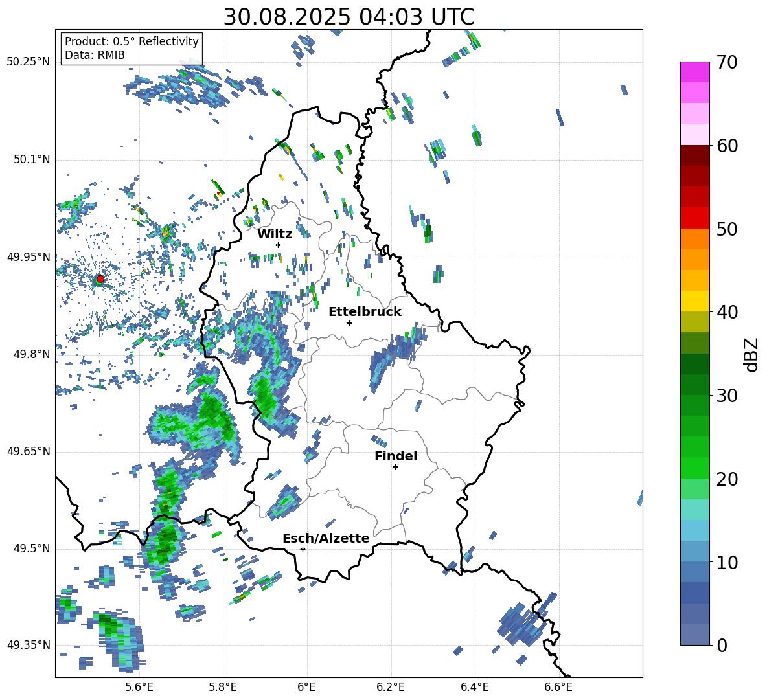Click the 5.6°E longitude label
The image size is (767, 700).
pos(139,688)
